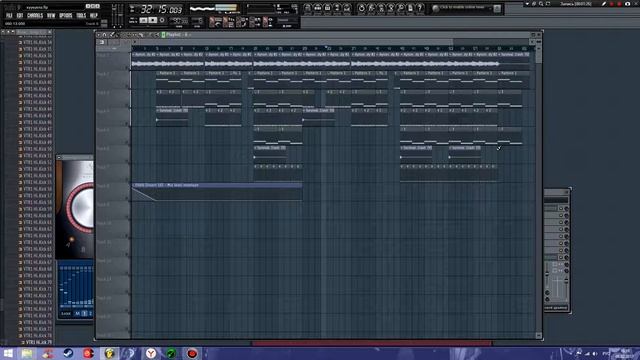Show the step sequencer via shortcut icon
The height and width of the screenshot is (360, 640).
(x=318, y=8)
